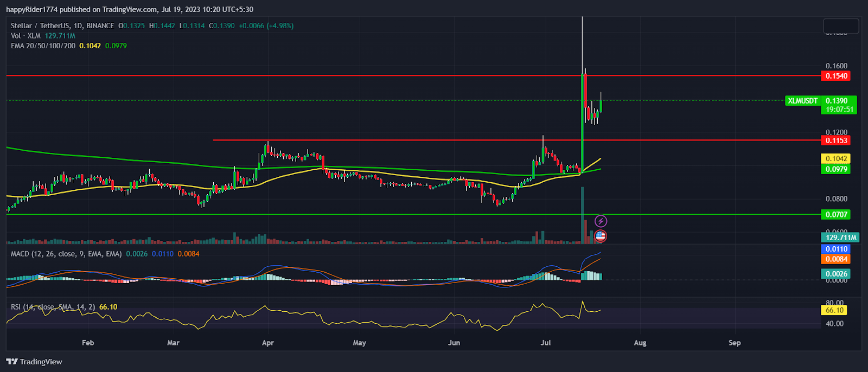The image size is (868, 372).
Task: Click the high price value H0.1442
Action: (162, 25)
